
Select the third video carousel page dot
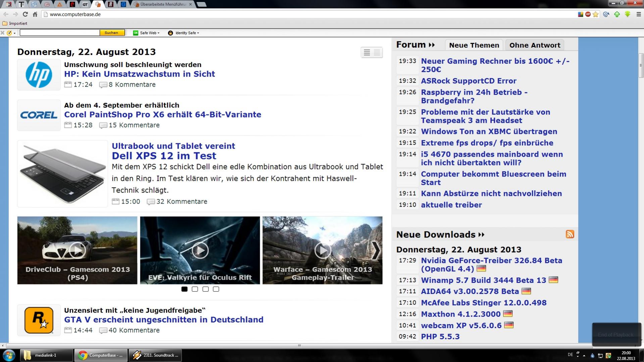[x=205, y=289]
